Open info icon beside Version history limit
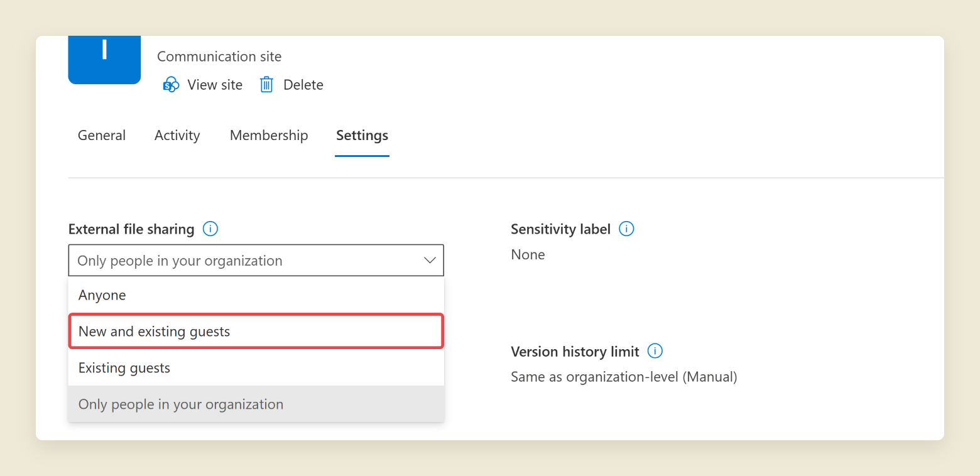The width and height of the screenshot is (980, 476). pos(655,351)
